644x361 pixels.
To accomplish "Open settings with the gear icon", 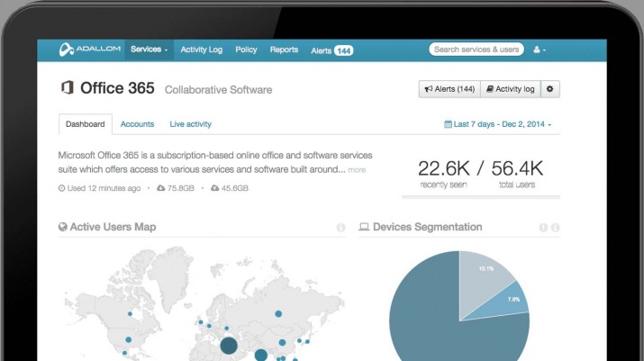I will (x=550, y=89).
